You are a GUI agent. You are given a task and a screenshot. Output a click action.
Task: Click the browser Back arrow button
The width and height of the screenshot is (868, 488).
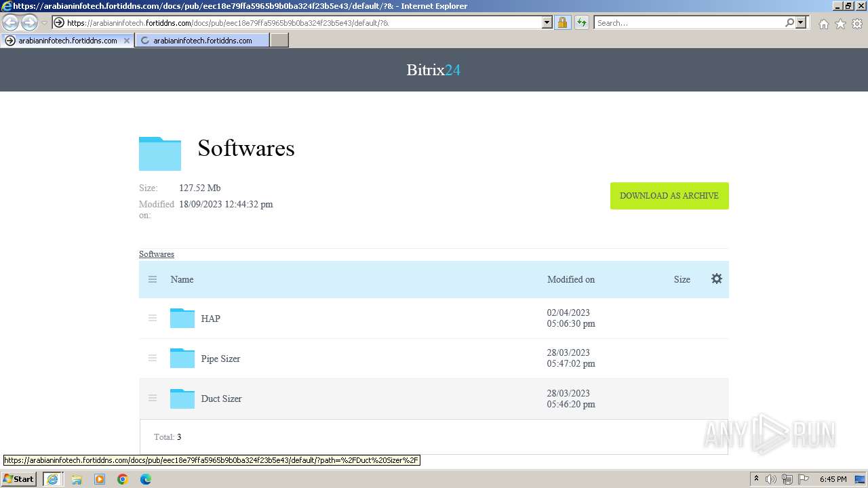click(11, 23)
